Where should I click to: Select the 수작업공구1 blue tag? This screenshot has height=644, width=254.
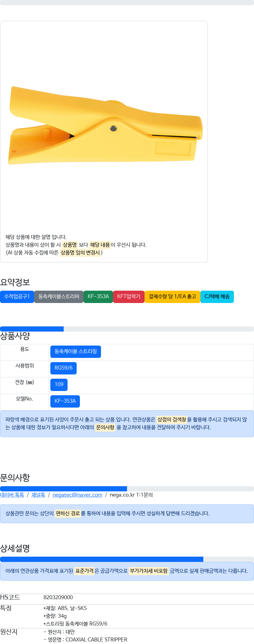(17, 297)
